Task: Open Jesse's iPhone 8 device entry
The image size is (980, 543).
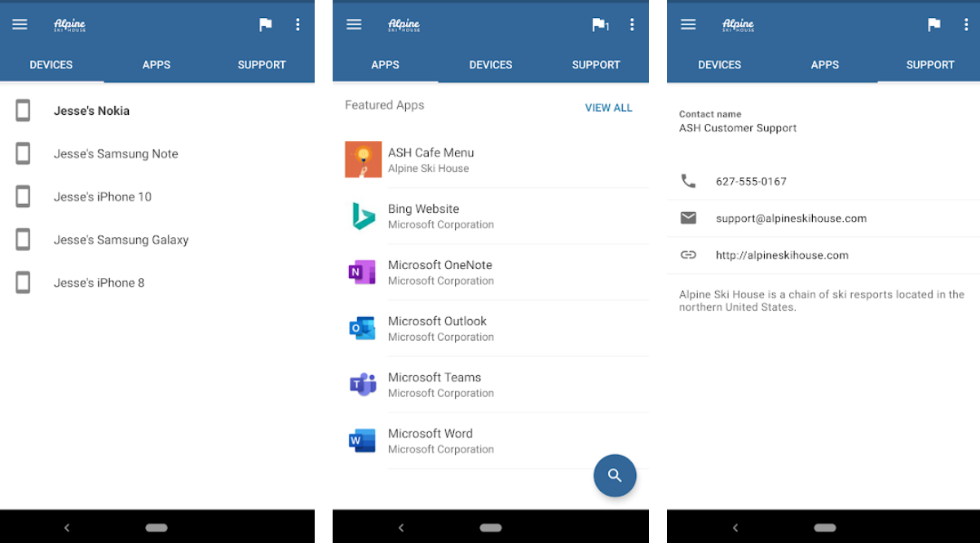Action: coord(157,283)
